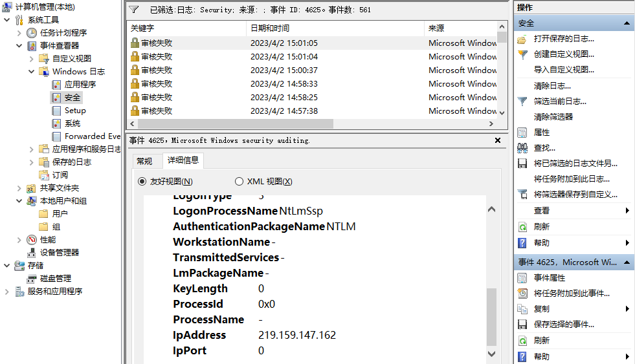This screenshot has height=364, width=635.
Task: Select the friendly view radio button
Action: click(x=142, y=182)
